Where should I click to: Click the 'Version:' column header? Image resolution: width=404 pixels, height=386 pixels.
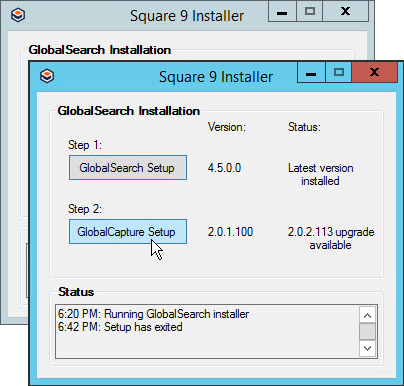[x=227, y=127]
